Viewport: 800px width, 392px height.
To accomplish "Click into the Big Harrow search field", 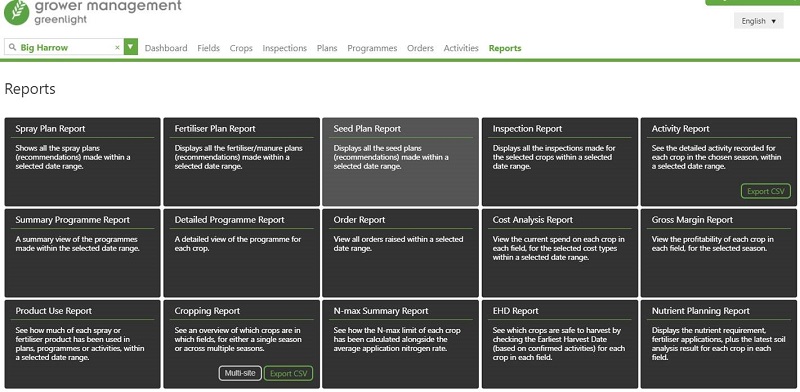I will [x=64, y=47].
